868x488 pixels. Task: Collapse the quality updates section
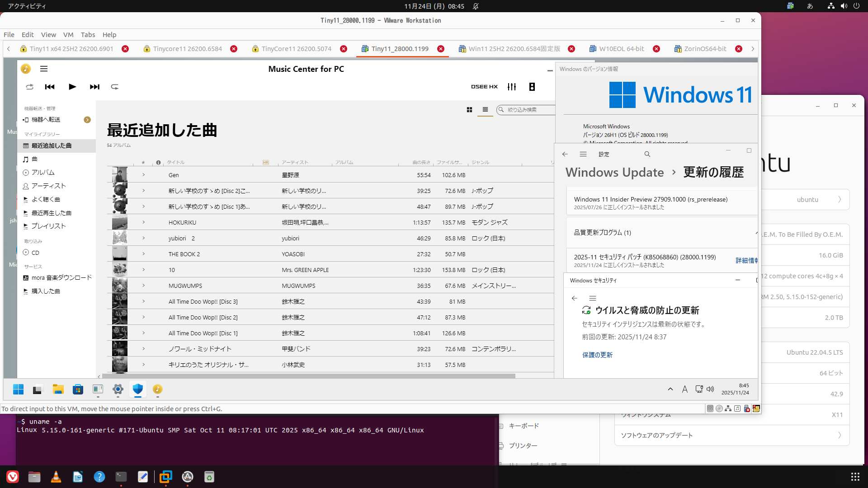(x=756, y=233)
